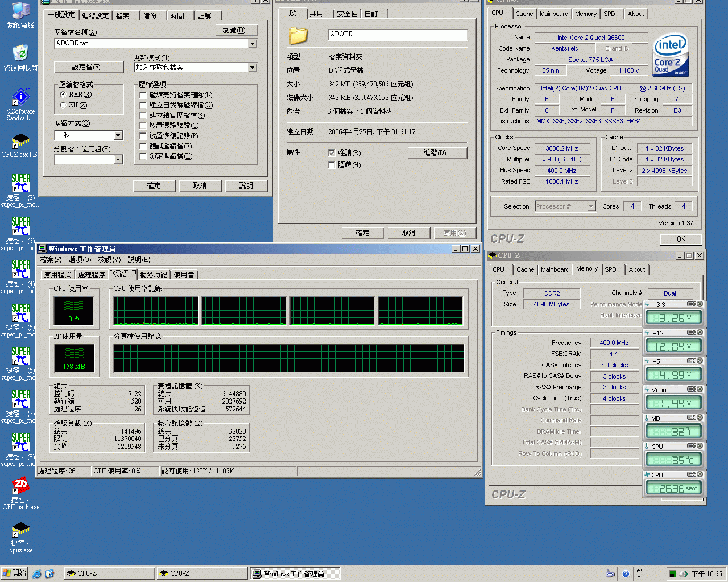Open the split volume size dropdown
Viewport: 728px width, 582px height.
(118, 160)
